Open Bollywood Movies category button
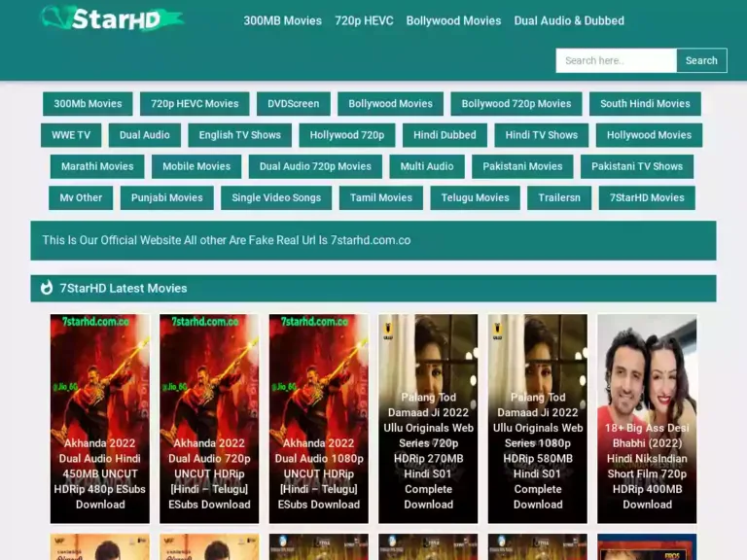This screenshot has width=747, height=560. [390, 104]
